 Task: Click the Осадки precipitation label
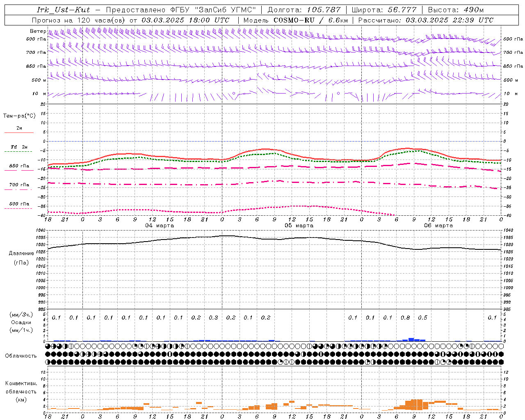point(21,322)
